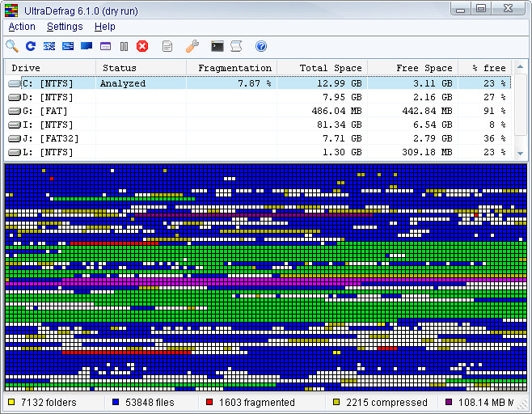The image size is (532, 414).
Task: Click the 53848 files status text
Action: click(x=150, y=403)
